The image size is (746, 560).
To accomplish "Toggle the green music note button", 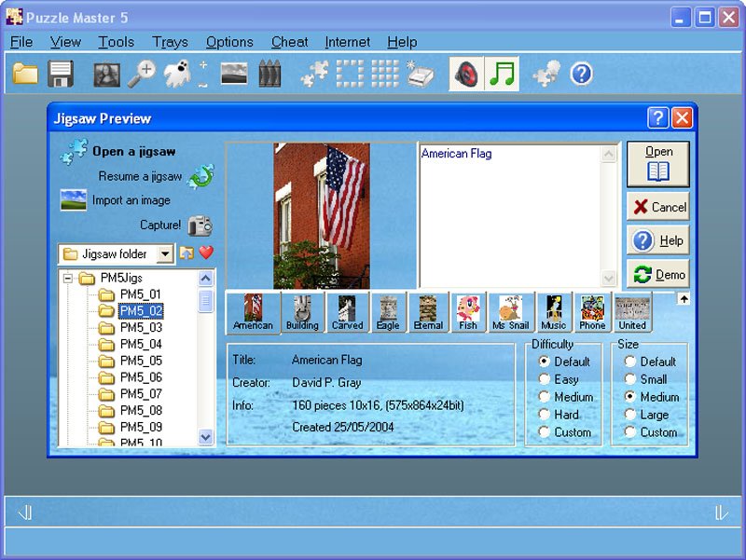I will click(502, 74).
